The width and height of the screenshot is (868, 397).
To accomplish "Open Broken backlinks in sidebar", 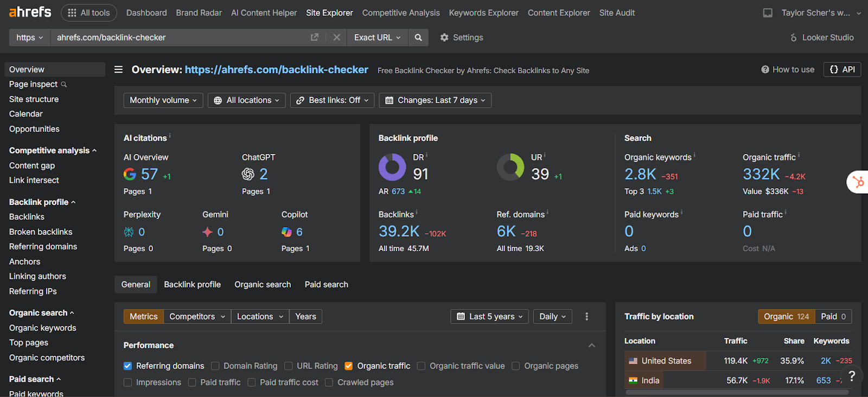I will point(41,232).
